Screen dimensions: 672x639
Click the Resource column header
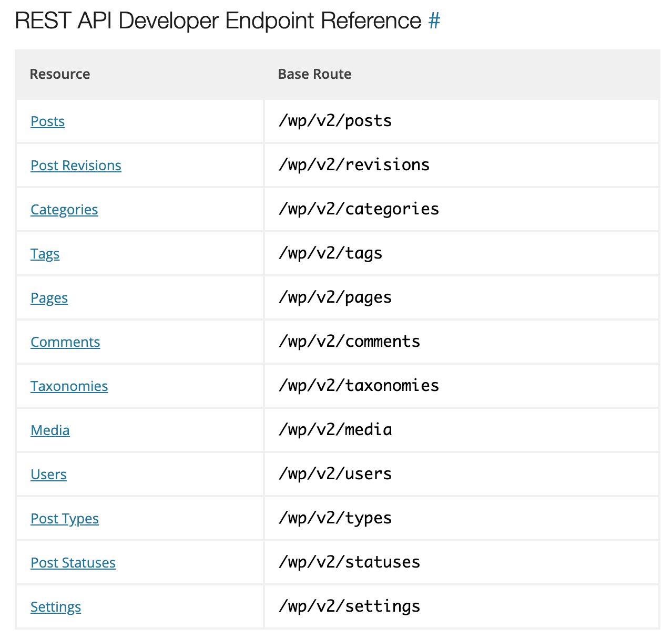[59, 74]
